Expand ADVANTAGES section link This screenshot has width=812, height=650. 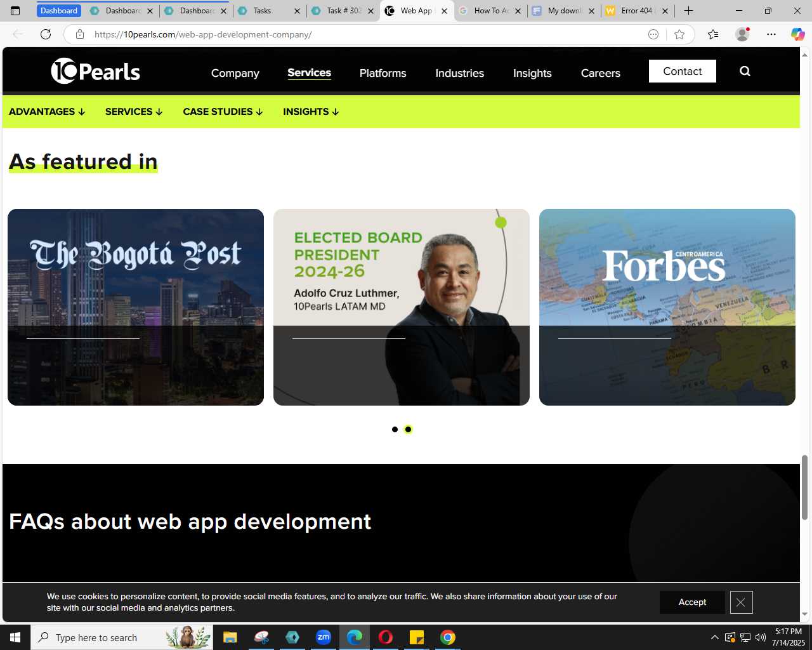(47, 112)
